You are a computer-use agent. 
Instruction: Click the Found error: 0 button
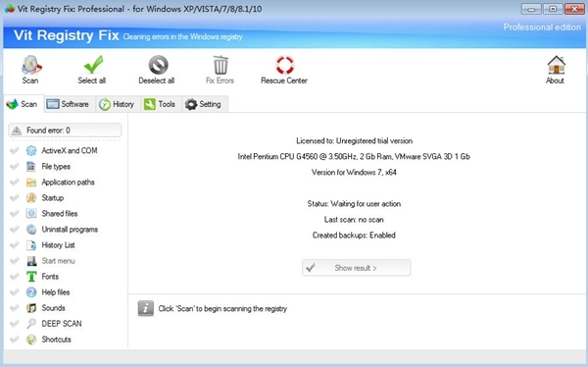coord(65,131)
